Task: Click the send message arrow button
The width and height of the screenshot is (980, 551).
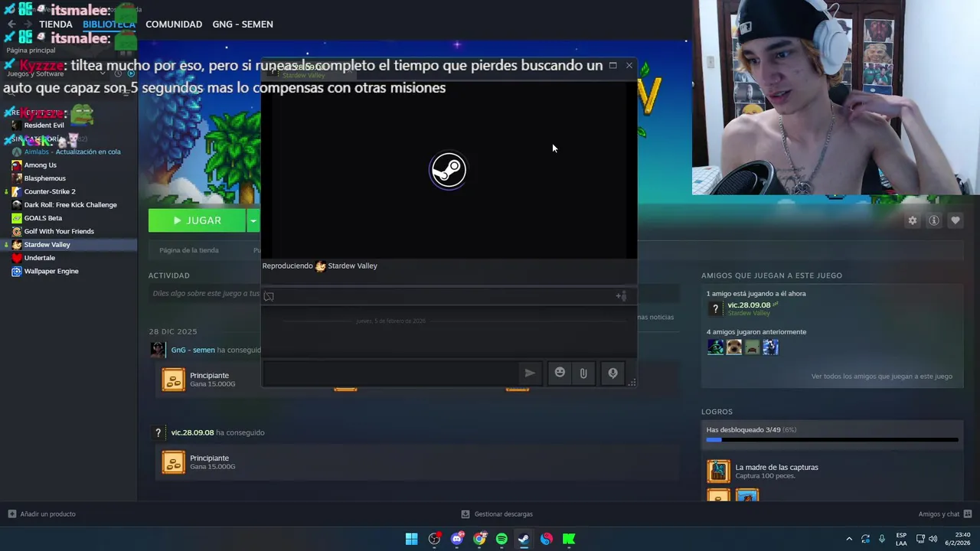Action: point(529,373)
